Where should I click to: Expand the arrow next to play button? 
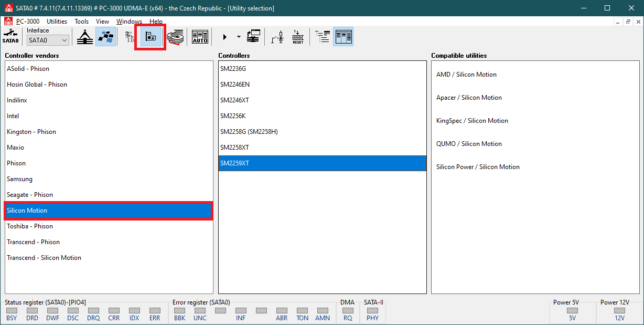click(x=239, y=37)
